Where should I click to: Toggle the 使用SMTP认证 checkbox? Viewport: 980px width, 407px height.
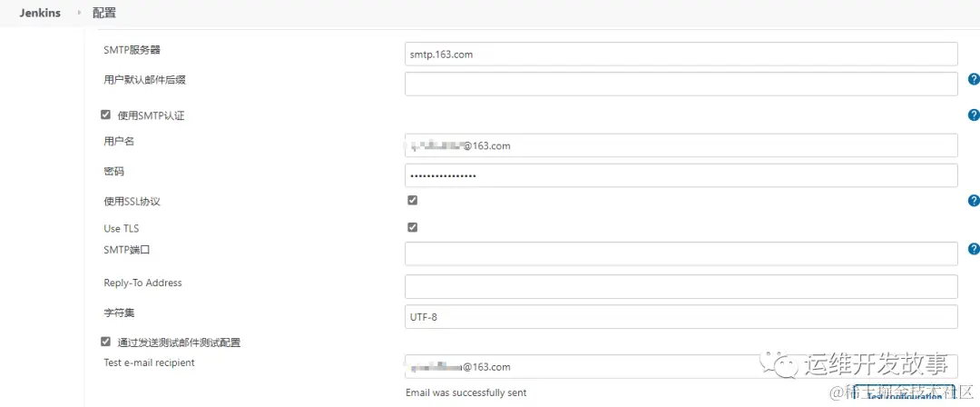(105, 114)
